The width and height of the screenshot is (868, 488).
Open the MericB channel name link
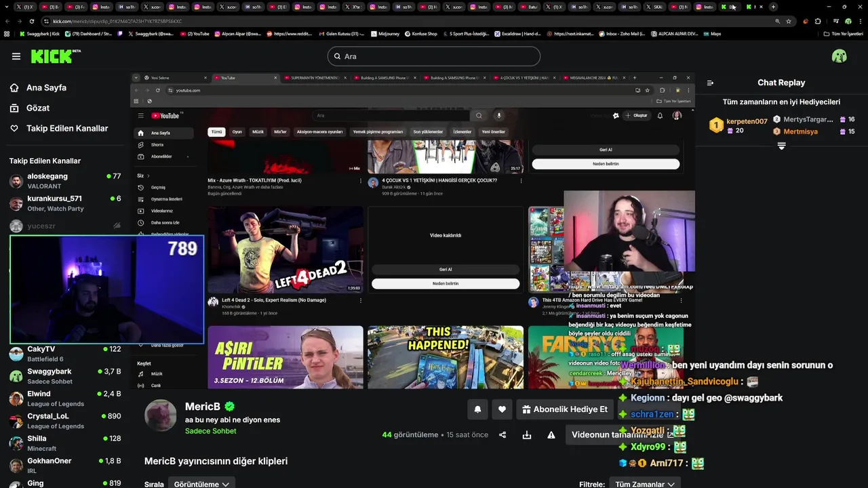click(203, 407)
